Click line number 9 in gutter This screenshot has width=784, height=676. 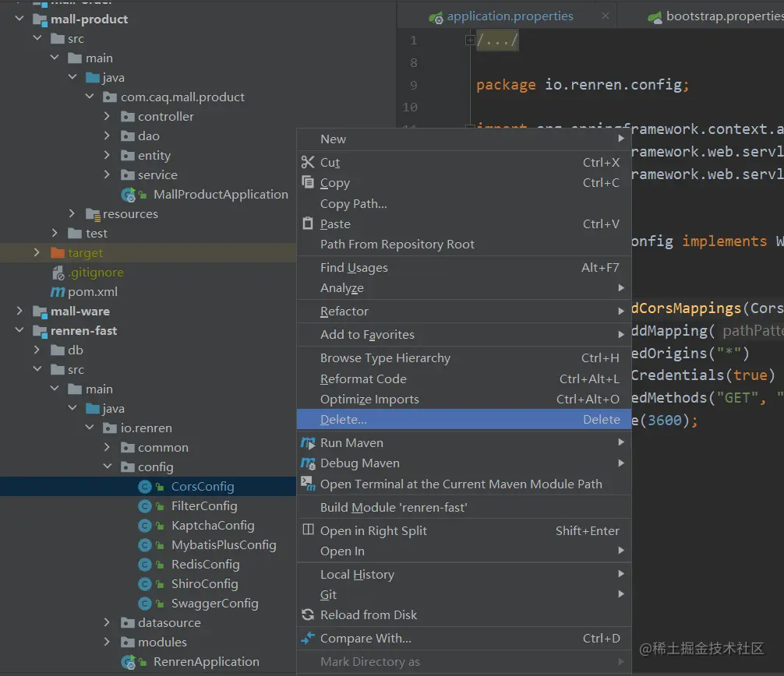pos(414,85)
